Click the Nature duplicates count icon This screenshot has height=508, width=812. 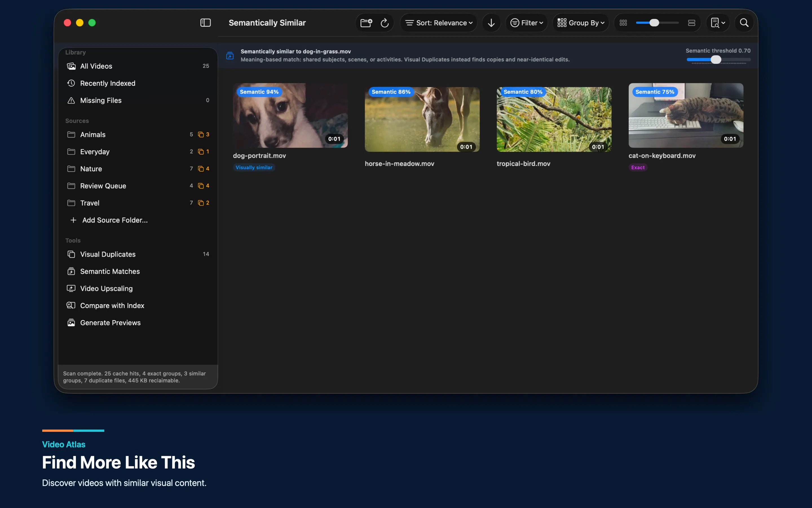coord(201,169)
